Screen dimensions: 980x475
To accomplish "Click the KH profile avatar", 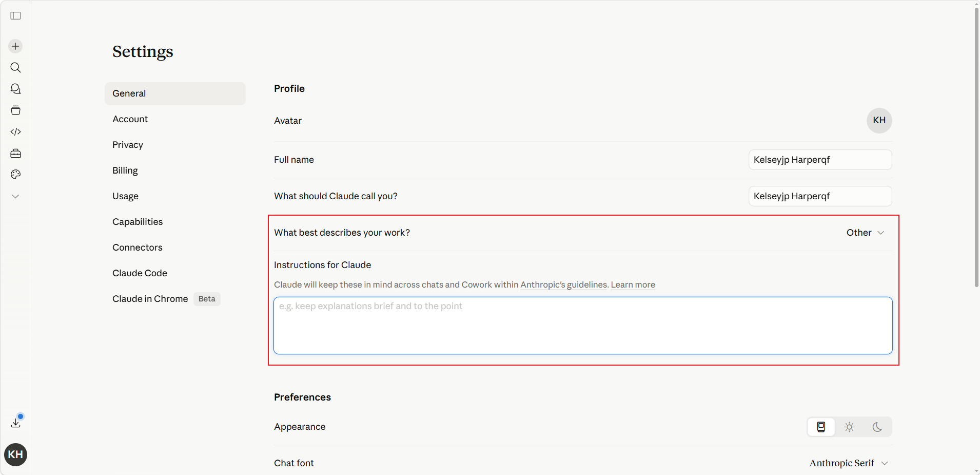I will pos(879,121).
